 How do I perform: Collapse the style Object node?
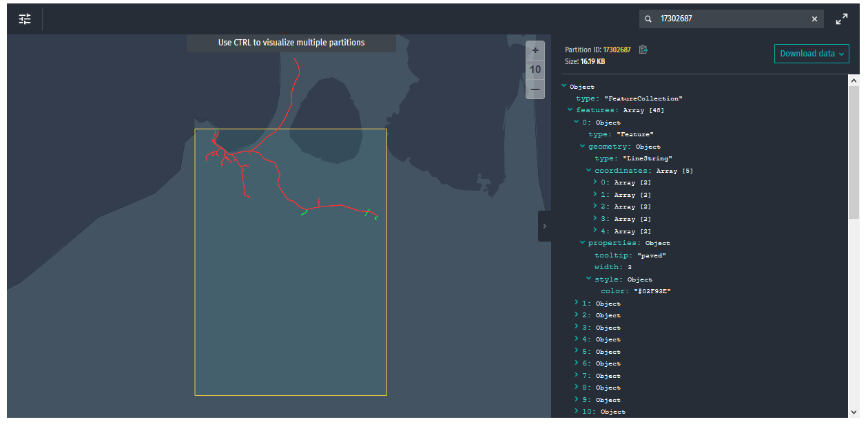[x=589, y=279]
